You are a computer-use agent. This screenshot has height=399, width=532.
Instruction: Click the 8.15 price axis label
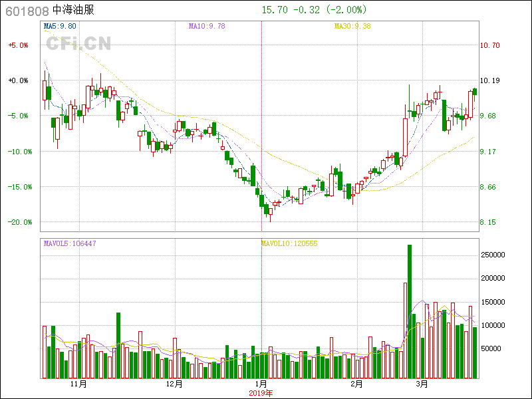coord(489,222)
